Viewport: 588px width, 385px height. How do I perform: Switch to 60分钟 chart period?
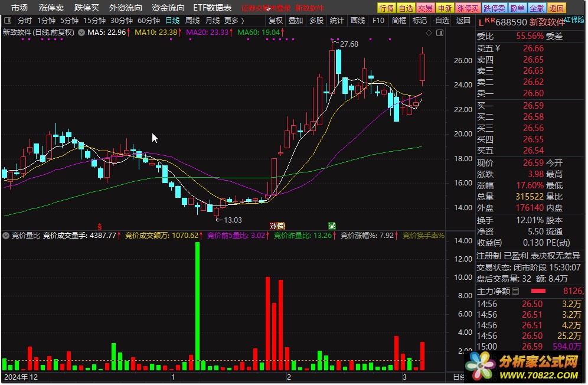point(149,20)
